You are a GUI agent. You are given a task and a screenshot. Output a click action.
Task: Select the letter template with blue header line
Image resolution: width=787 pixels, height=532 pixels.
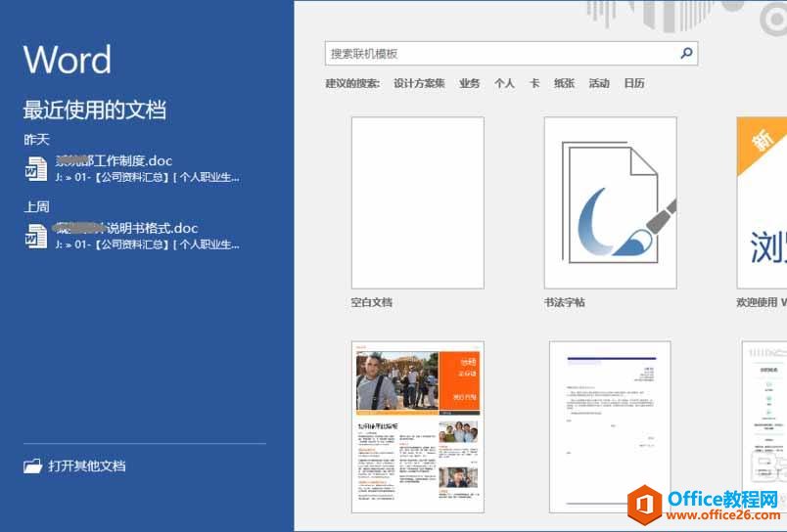pyautogui.click(x=610, y=427)
